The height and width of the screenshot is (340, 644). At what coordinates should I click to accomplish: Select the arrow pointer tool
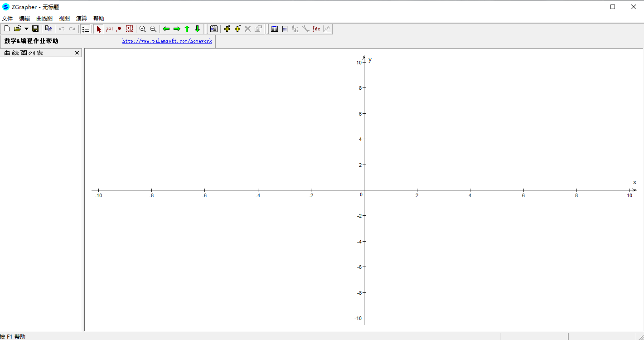click(99, 29)
